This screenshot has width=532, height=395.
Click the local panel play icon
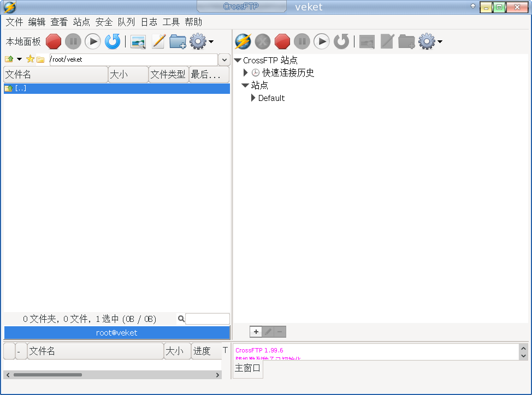point(93,41)
